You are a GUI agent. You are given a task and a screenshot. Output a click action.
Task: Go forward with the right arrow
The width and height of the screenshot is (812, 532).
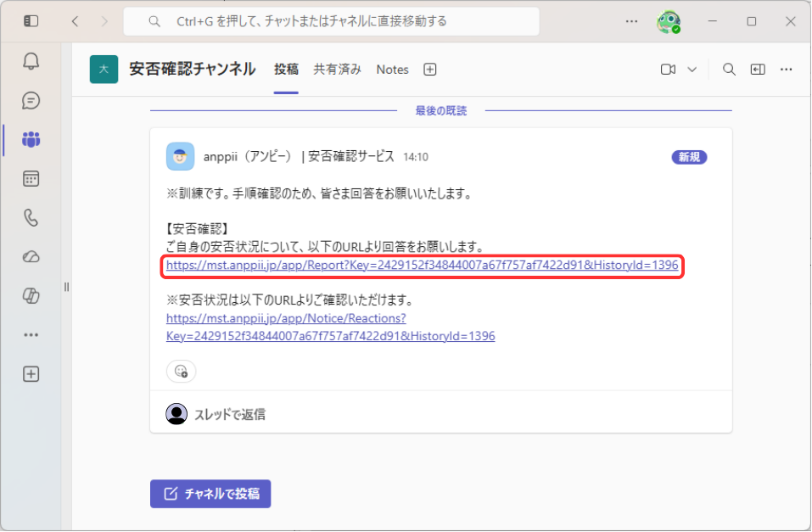tap(104, 21)
